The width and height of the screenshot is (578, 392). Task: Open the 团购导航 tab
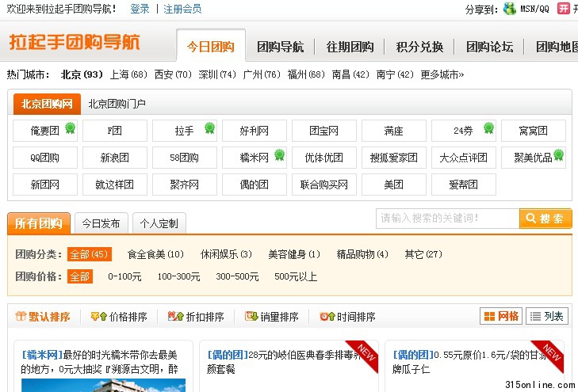tap(280, 47)
